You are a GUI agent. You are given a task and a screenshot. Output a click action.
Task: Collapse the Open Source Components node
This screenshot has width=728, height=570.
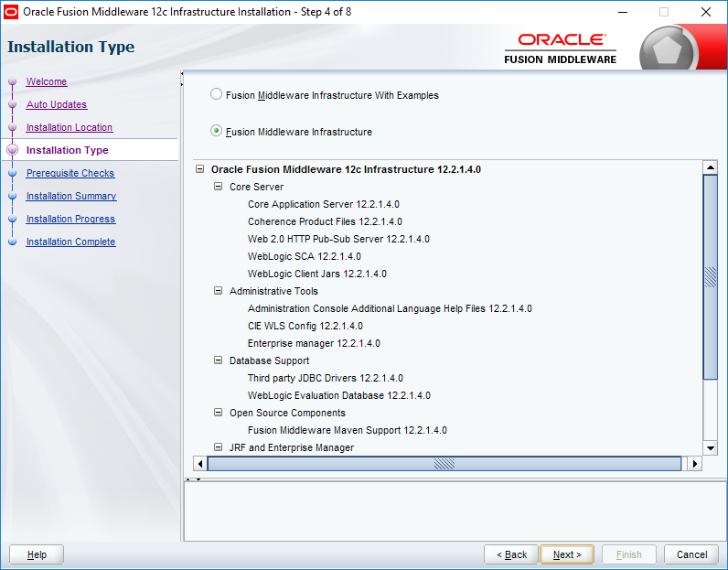click(218, 413)
